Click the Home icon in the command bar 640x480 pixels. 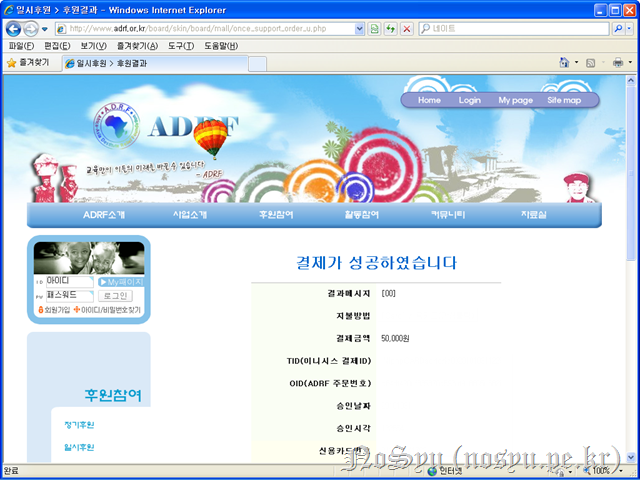pos(564,63)
